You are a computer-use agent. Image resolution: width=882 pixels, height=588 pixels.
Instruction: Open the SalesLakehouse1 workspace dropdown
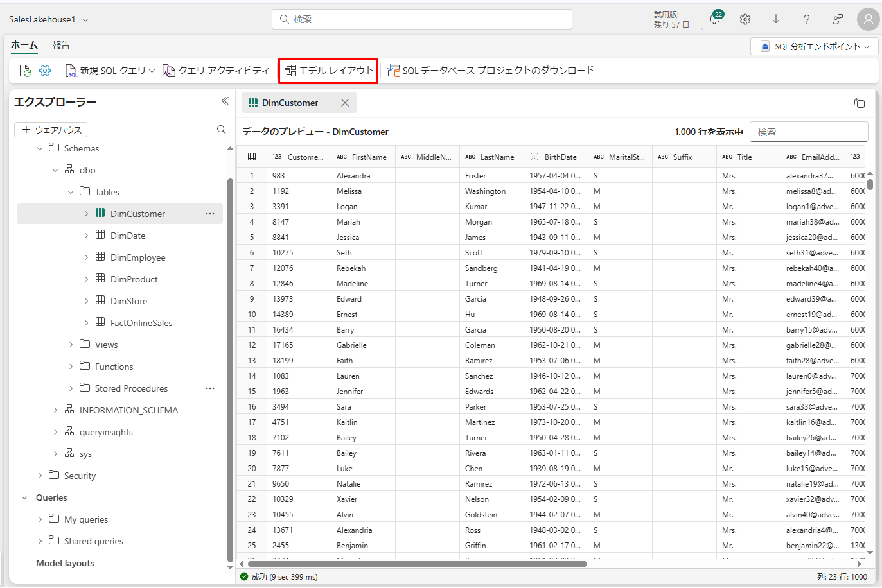(49, 19)
